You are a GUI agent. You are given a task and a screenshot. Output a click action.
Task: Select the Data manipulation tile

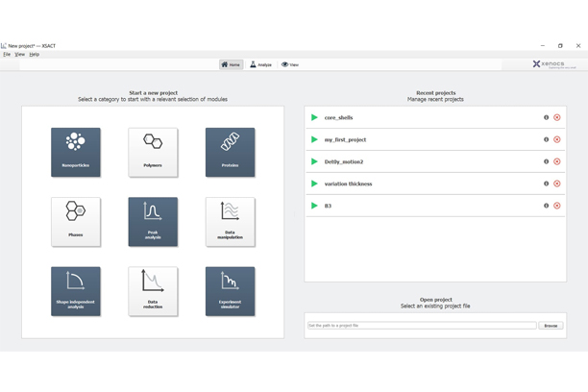coord(231,222)
